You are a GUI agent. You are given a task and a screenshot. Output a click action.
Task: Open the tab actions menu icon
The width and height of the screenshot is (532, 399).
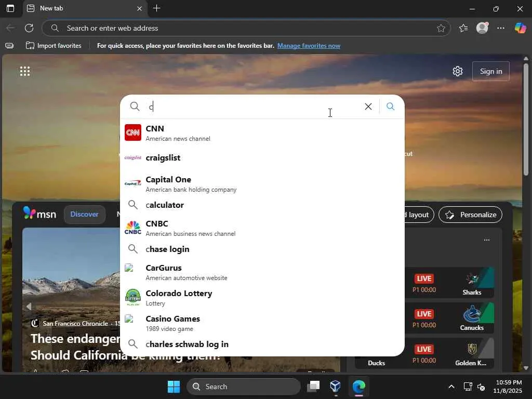[10, 8]
